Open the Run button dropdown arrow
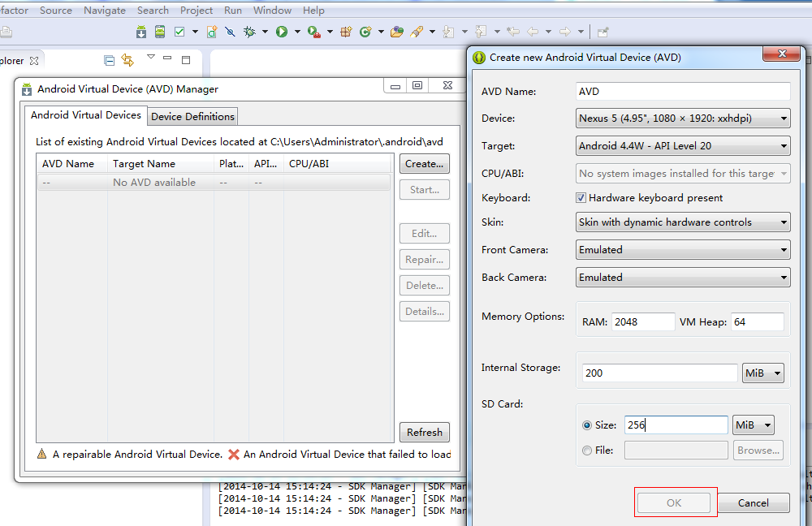This screenshot has width=812, height=526. click(x=297, y=32)
